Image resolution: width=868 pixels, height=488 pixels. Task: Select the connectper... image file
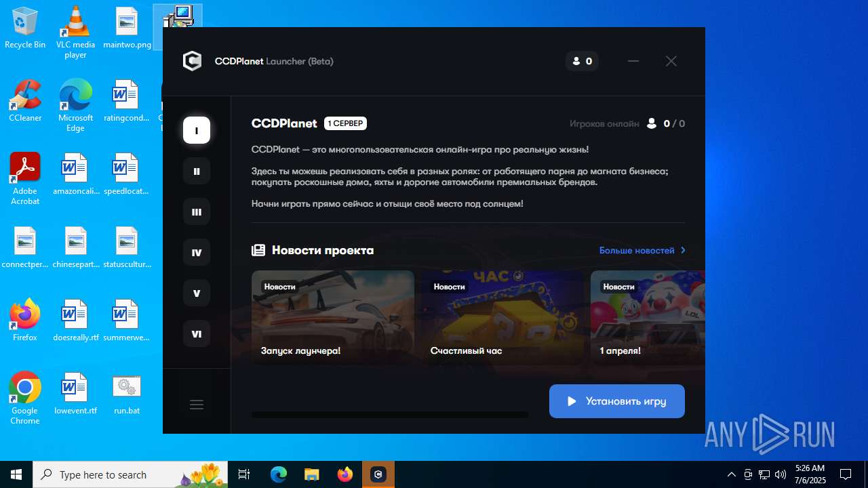click(25, 248)
